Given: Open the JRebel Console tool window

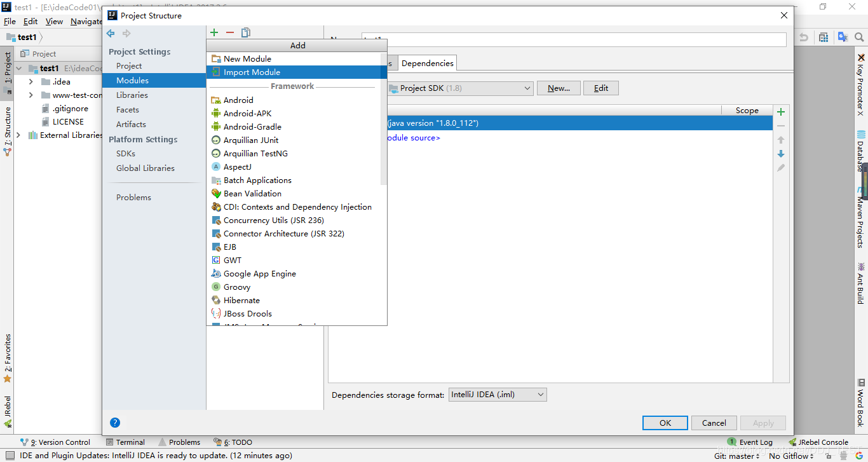Looking at the screenshot, I should pyautogui.click(x=818, y=442).
